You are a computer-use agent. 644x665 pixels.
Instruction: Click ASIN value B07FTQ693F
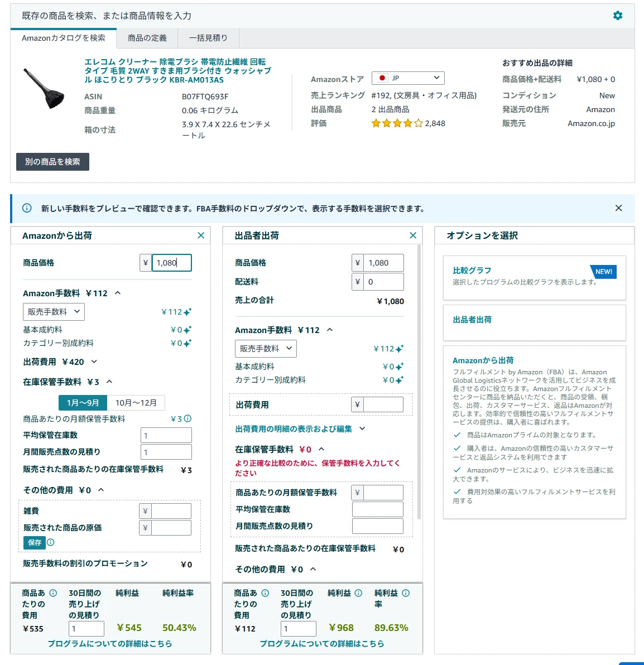(205, 97)
